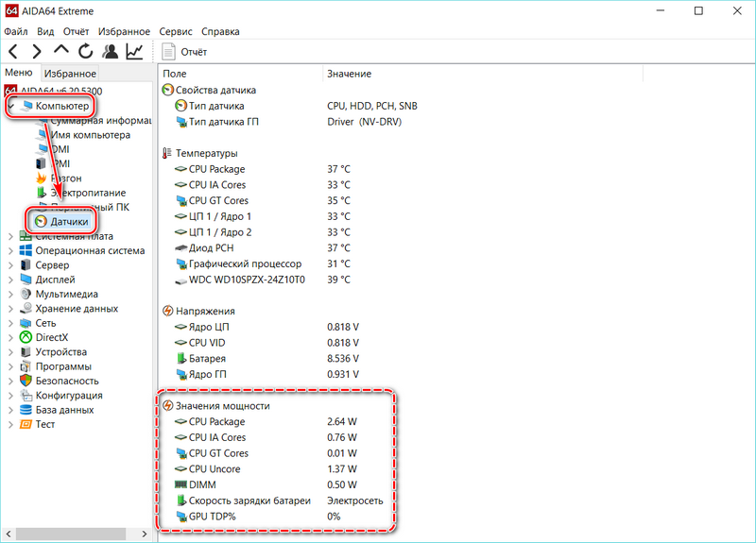
Task: Open the graph chart toolbar icon
Action: pyautogui.click(x=134, y=51)
